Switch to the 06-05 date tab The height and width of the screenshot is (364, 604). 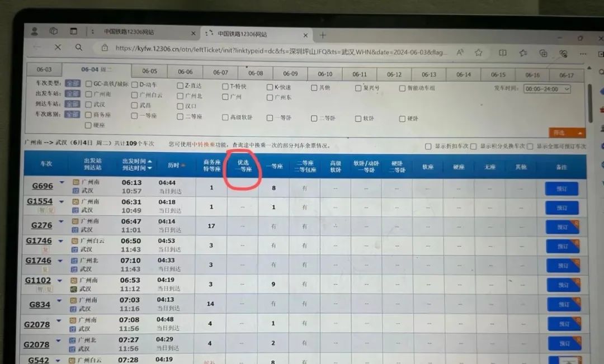pos(149,71)
